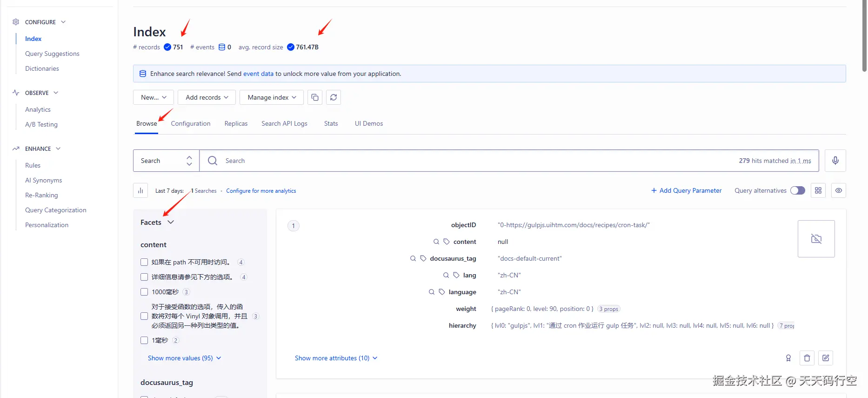
Task: Click the tag icon beside language attribute
Action: pos(442,292)
